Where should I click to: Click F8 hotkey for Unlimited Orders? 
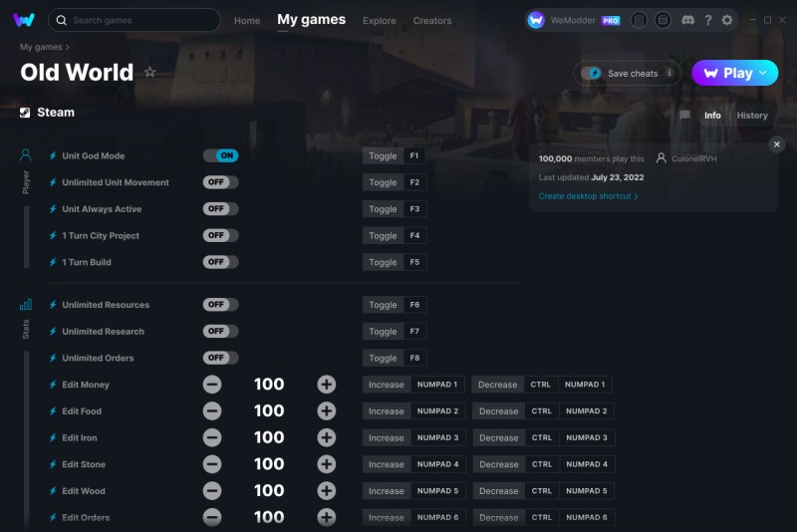point(414,358)
